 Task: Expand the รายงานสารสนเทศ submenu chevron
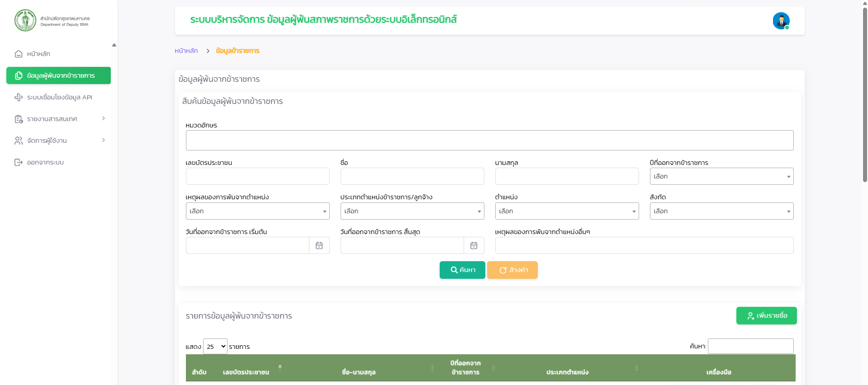click(104, 118)
